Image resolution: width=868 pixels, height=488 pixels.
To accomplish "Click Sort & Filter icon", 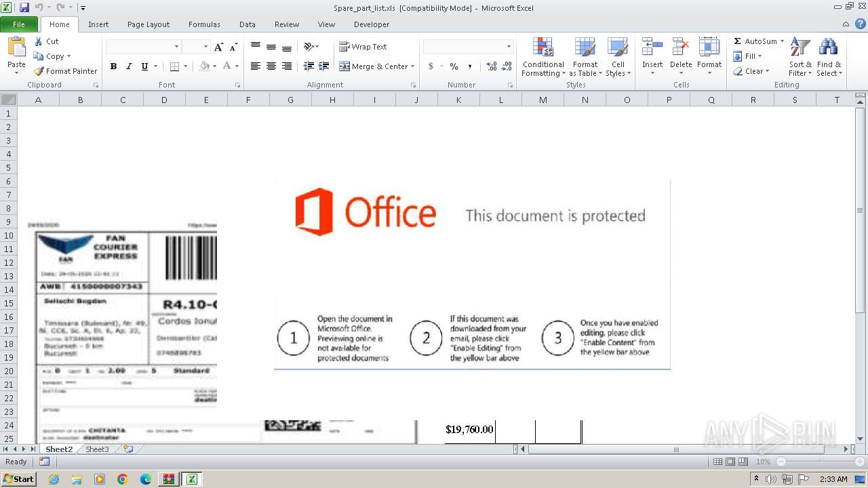I will (800, 47).
